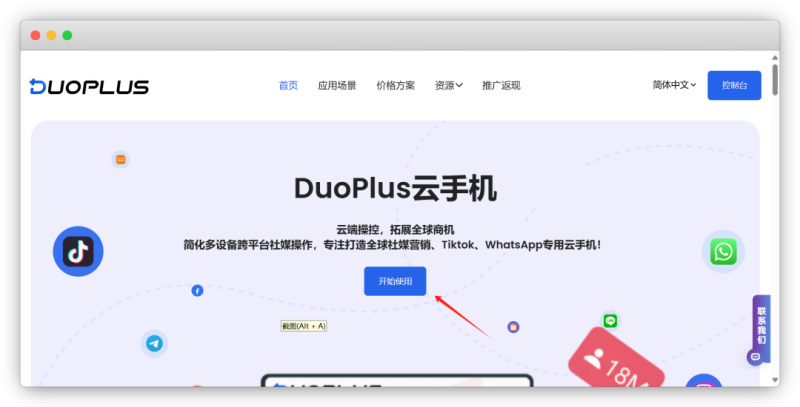
Task: Click the page scrollbar thumb
Action: pyautogui.click(x=775, y=80)
